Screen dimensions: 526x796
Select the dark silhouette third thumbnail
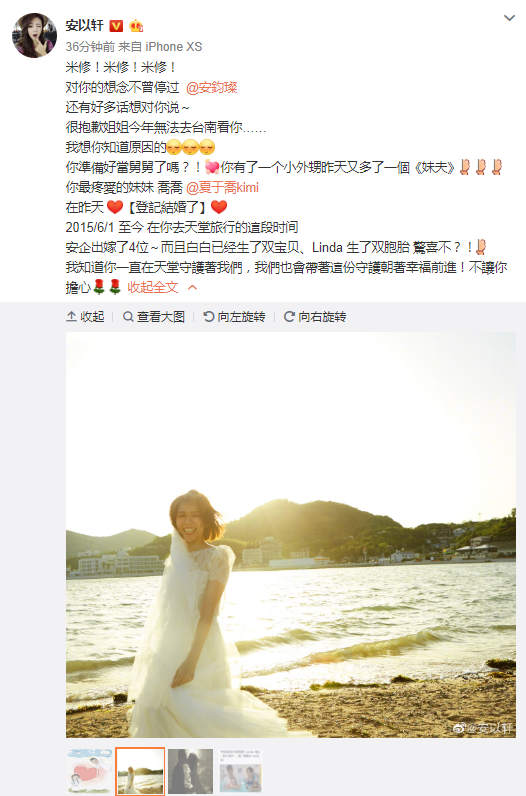[x=190, y=771]
